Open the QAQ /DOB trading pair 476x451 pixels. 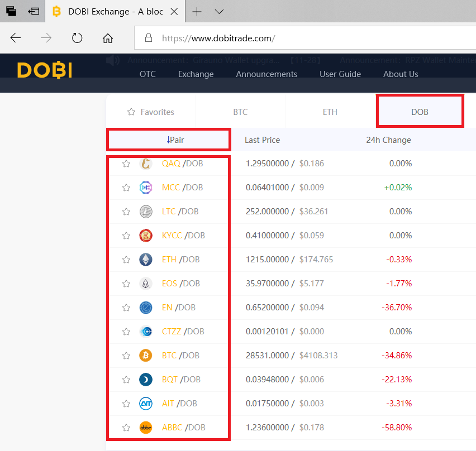(x=183, y=164)
